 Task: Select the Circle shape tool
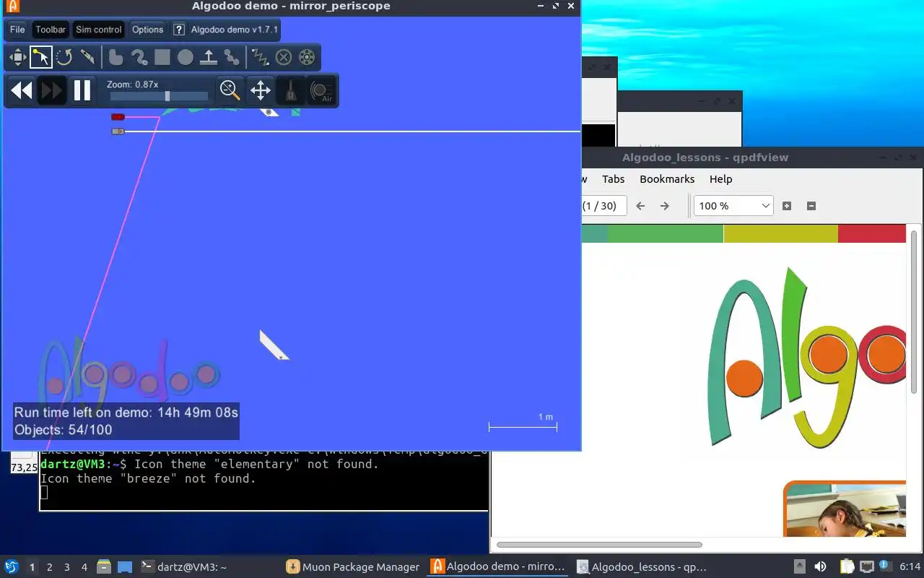click(x=186, y=57)
